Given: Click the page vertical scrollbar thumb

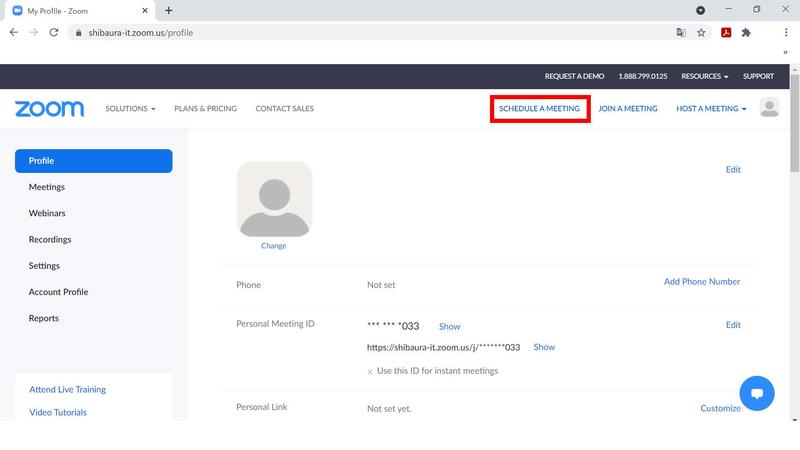Looking at the screenshot, I should click(x=794, y=122).
